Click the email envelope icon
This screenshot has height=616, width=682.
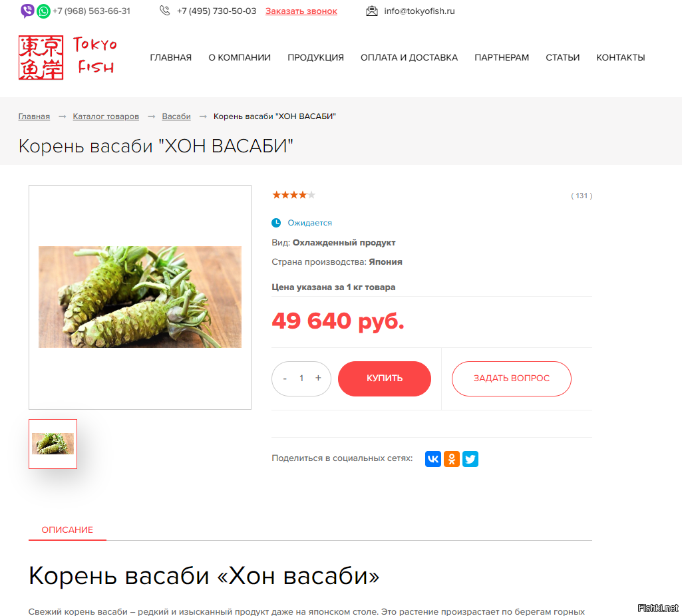coord(372,11)
